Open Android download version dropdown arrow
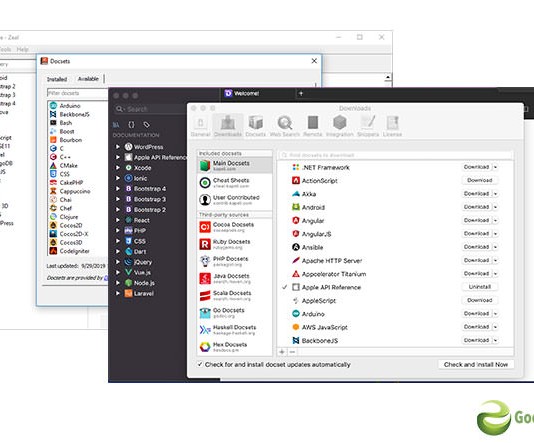This screenshot has width=534, height=443. (x=495, y=207)
